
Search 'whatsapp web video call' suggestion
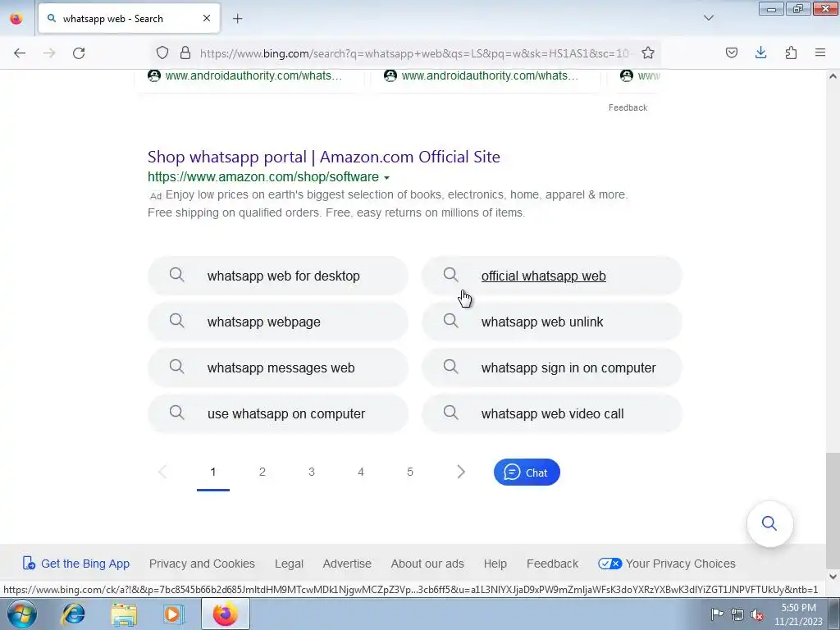pos(552,413)
